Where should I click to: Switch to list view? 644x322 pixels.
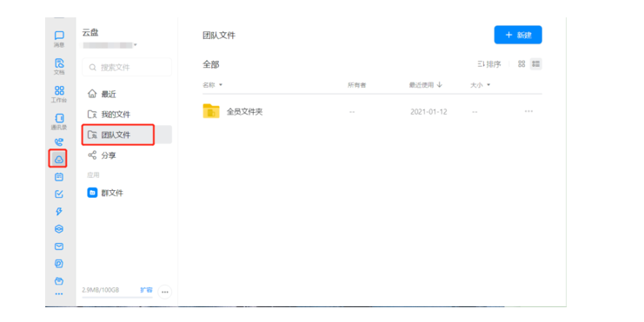536,64
